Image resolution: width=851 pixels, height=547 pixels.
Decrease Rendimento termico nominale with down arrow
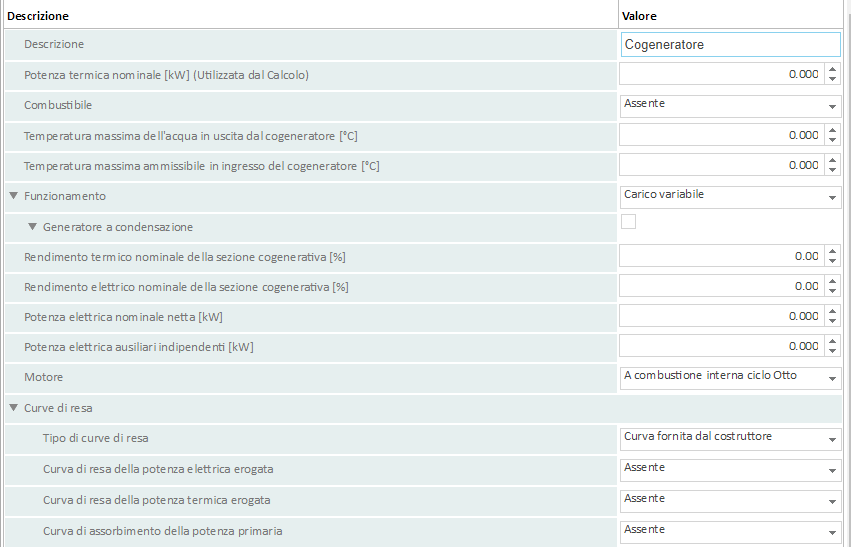click(833, 261)
